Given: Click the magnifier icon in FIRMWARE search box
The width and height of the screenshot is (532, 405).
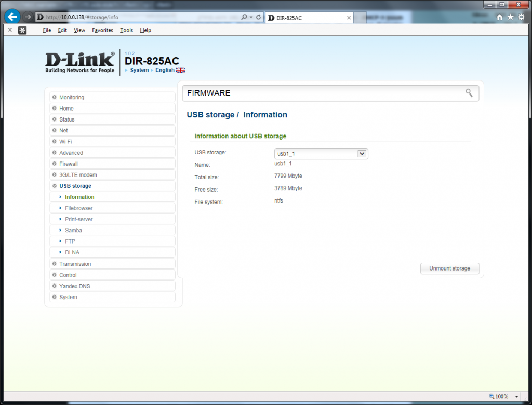Looking at the screenshot, I should click(x=469, y=93).
